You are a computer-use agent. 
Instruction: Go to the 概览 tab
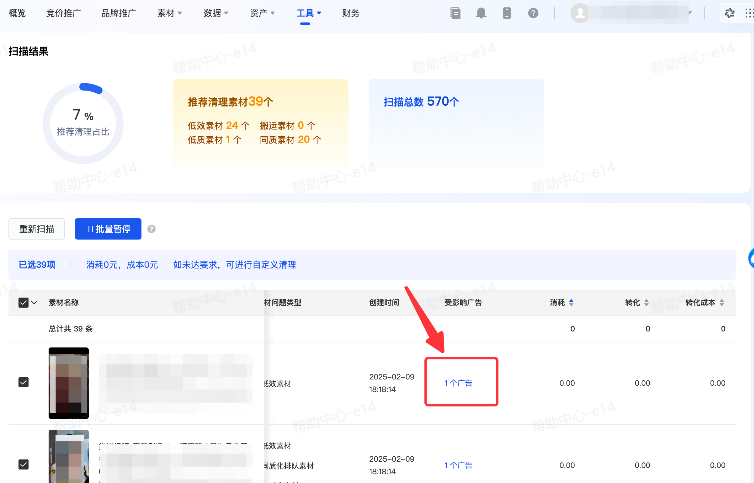[x=17, y=13]
